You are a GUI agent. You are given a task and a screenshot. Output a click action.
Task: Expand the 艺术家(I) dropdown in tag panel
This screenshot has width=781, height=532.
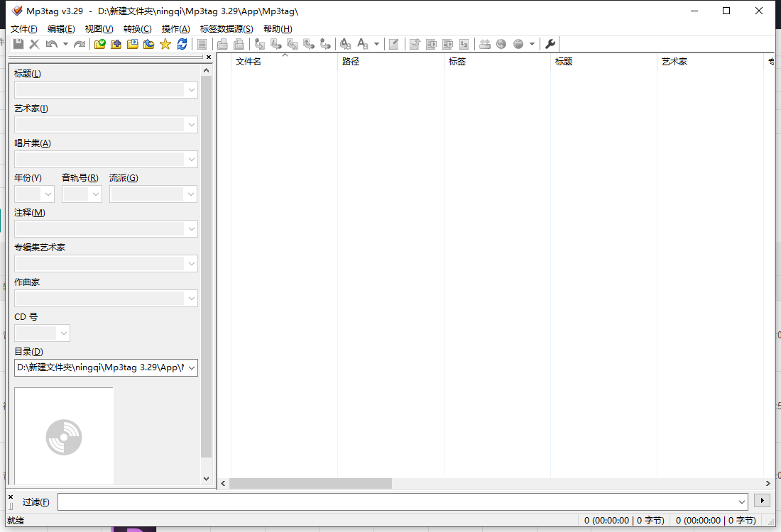(x=191, y=125)
